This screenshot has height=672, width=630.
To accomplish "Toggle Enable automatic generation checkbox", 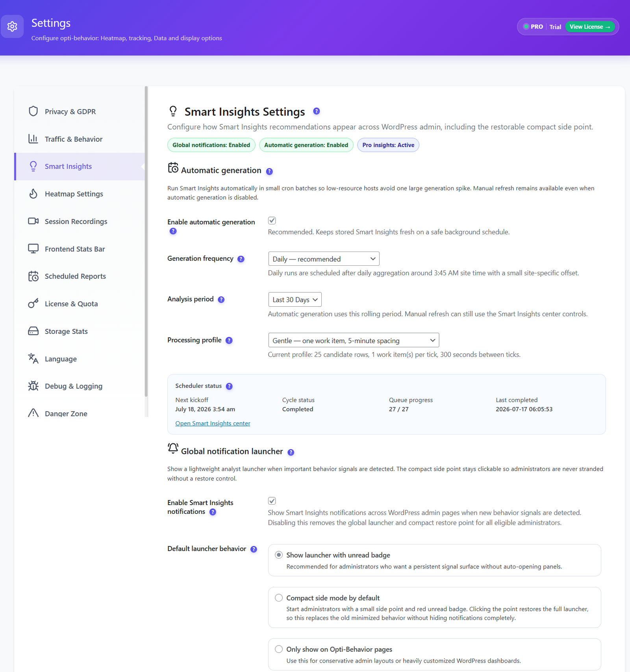I will click(272, 220).
